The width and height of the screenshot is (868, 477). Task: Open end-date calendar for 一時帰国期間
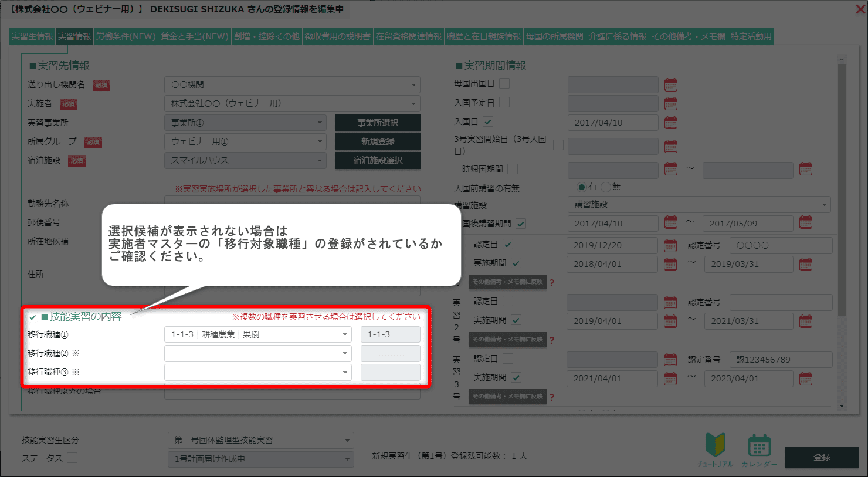pyautogui.click(x=806, y=169)
